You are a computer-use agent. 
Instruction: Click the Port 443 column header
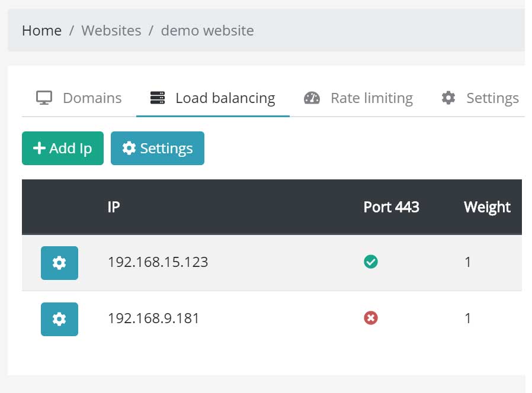click(391, 207)
